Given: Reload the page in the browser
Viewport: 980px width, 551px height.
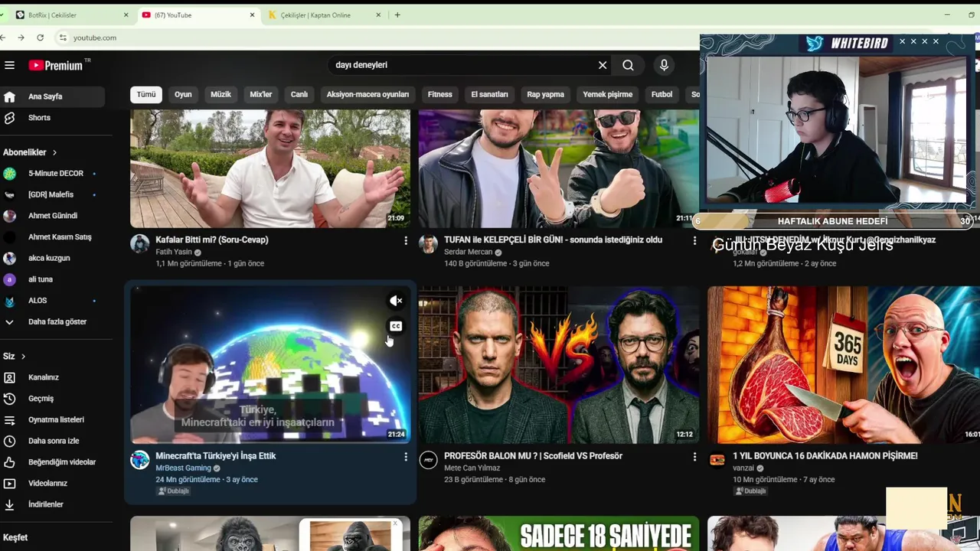Looking at the screenshot, I should (40, 37).
